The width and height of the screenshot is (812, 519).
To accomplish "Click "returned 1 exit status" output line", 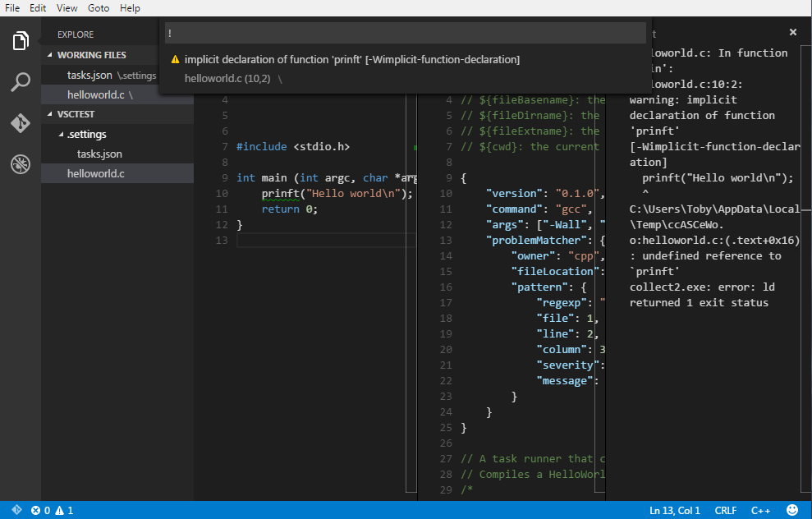I will 699,302.
